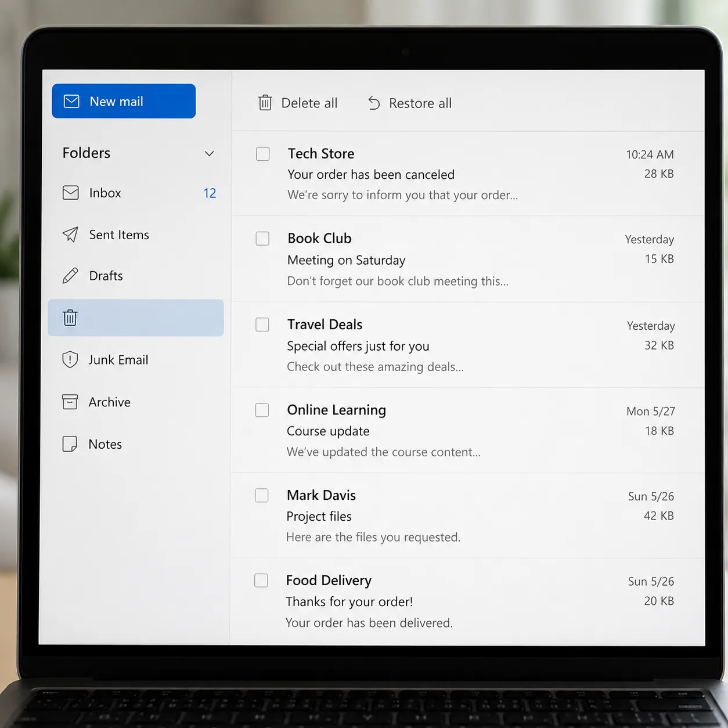This screenshot has height=728, width=728.
Task: Click the Notes sticky note icon
Action: pos(70,444)
